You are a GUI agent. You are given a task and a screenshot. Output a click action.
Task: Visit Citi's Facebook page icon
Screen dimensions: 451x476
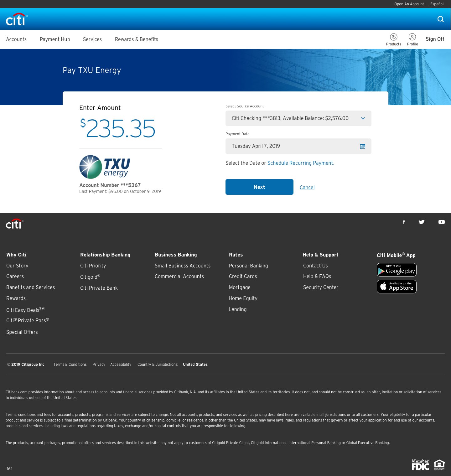[404, 222]
